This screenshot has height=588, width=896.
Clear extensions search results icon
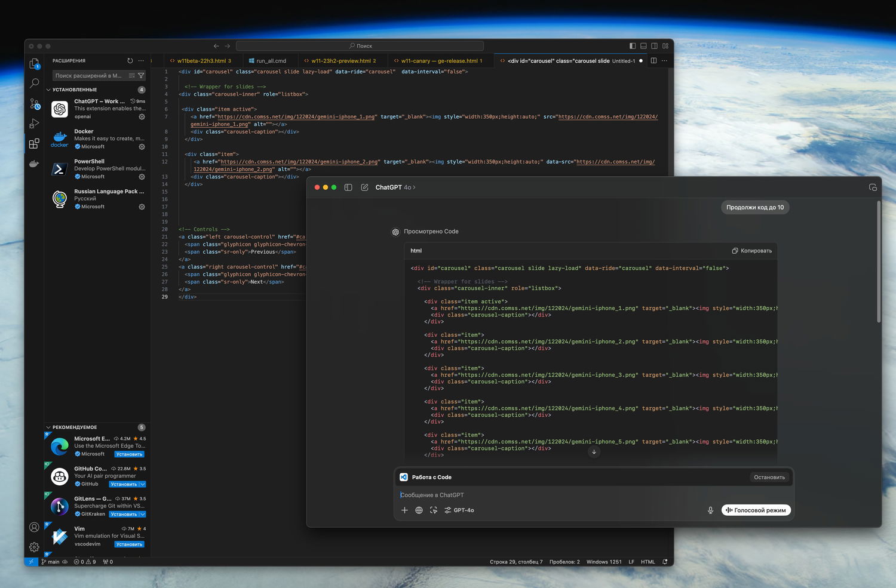point(132,76)
